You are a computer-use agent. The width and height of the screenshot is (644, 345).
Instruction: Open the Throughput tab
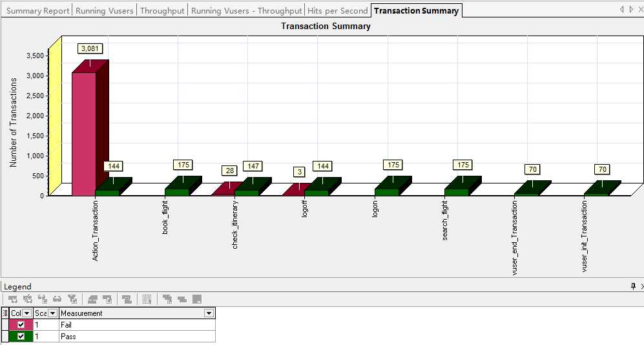162,11
